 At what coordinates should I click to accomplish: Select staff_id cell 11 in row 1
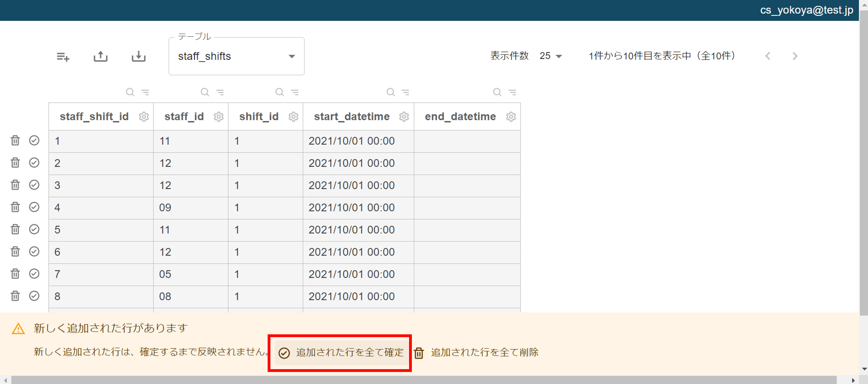coord(191,141)
